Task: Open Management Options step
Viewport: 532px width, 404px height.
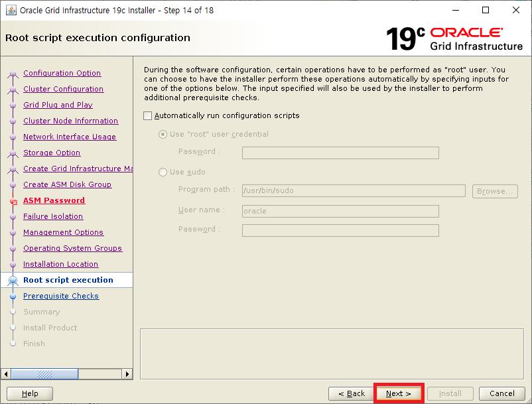Action: click(x=64, y=232)
